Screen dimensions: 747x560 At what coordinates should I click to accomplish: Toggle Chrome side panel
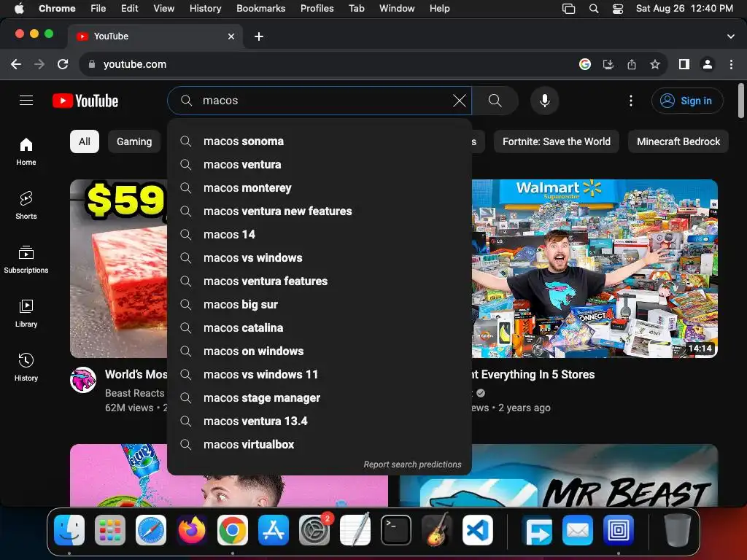(x=684, y=64)
